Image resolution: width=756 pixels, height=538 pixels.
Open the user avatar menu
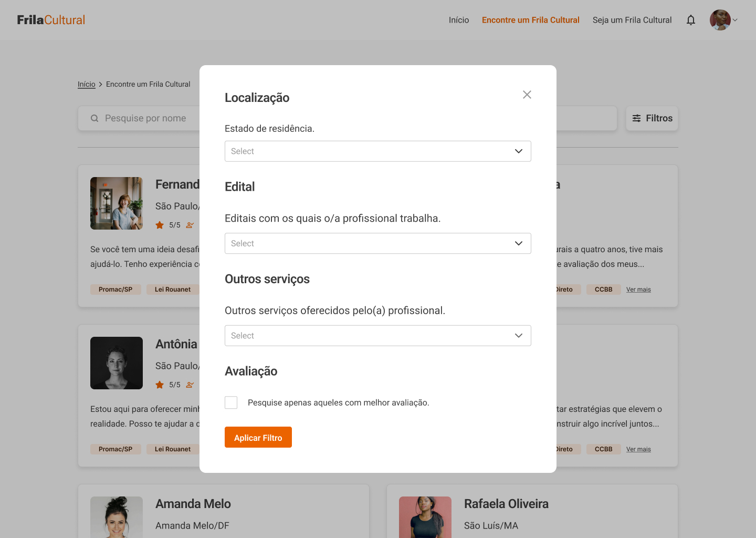[720, 20]
